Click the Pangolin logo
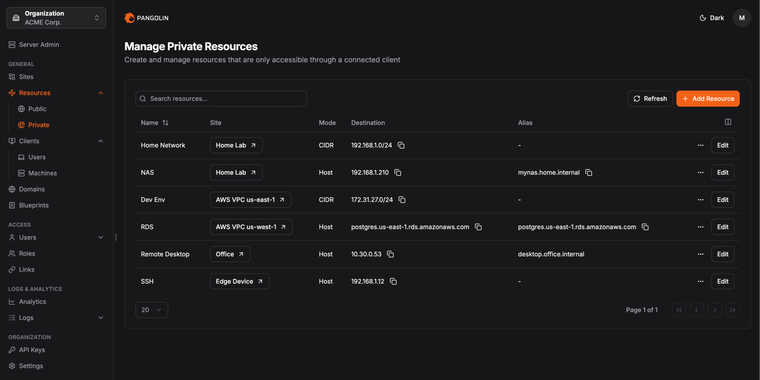Screen dimensions: 760x380 click(x=146, y=18)
